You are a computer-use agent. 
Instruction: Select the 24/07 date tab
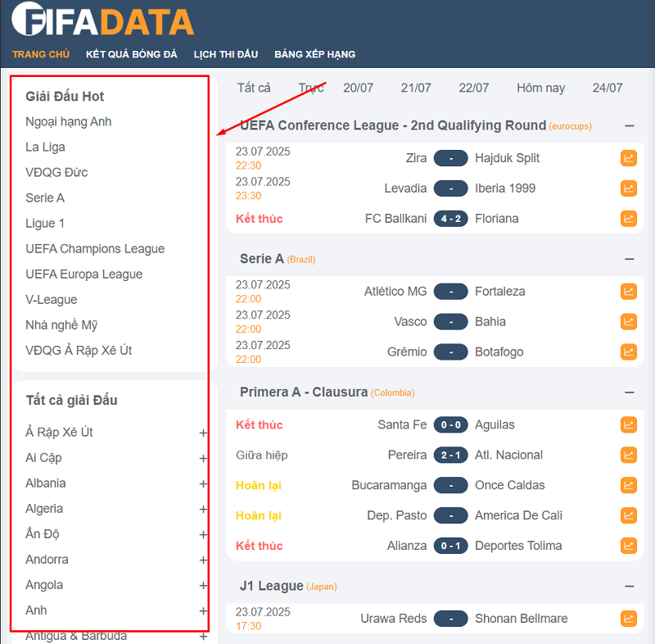pos(608,88)
